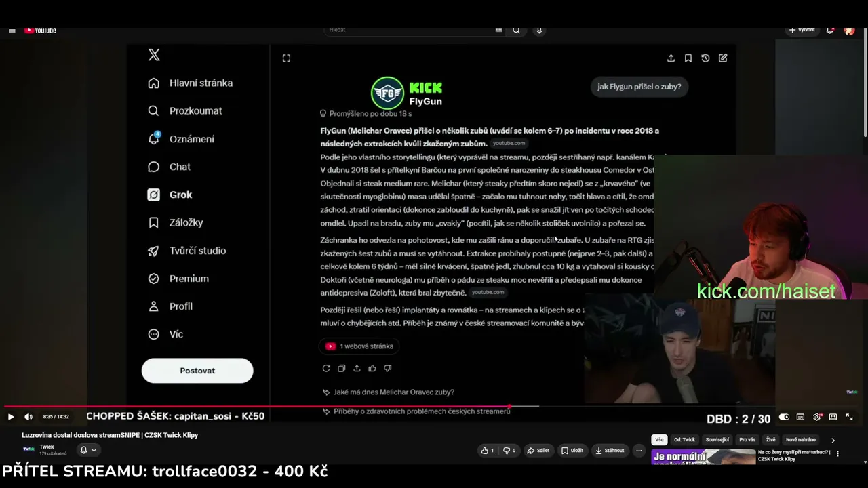This screenshot has height=488, width=868.
Task: Toggle the autoplay switch in the player
Action: pos(784,417)
